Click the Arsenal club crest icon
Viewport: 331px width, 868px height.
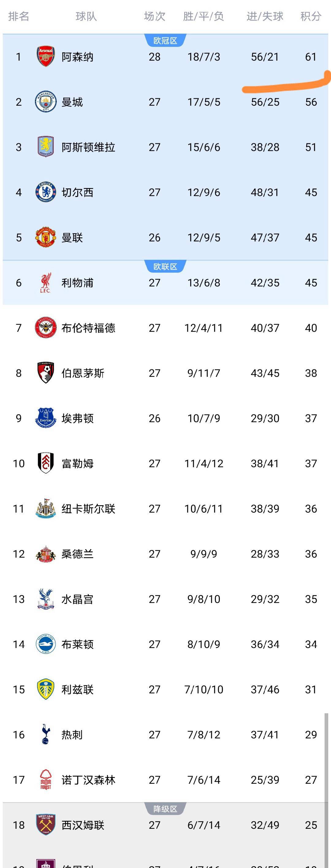click(45, 57)
